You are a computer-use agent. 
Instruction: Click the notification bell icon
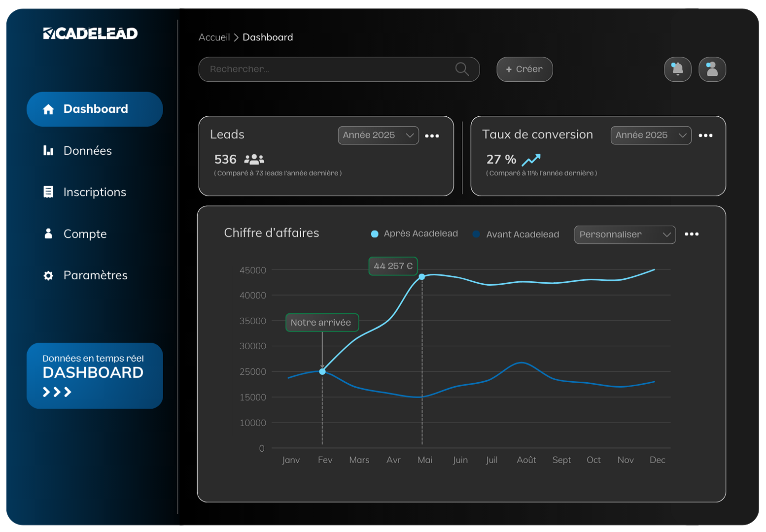click(x=677, y=69)
